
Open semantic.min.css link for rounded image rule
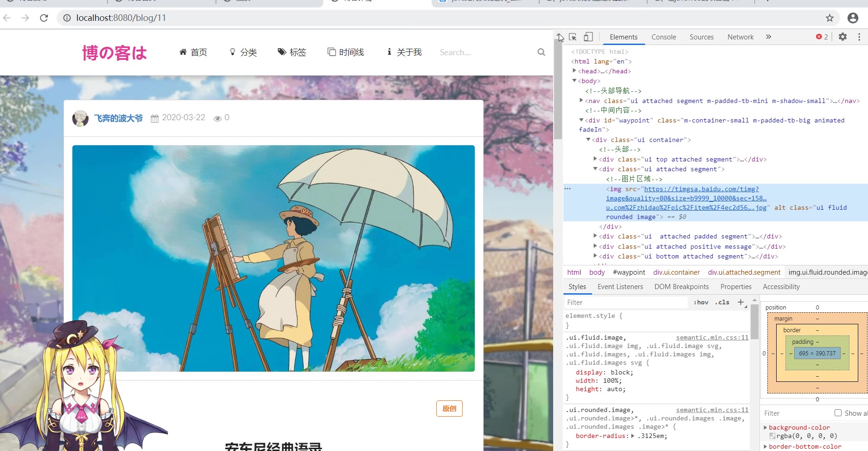click(x=712, y=410)
